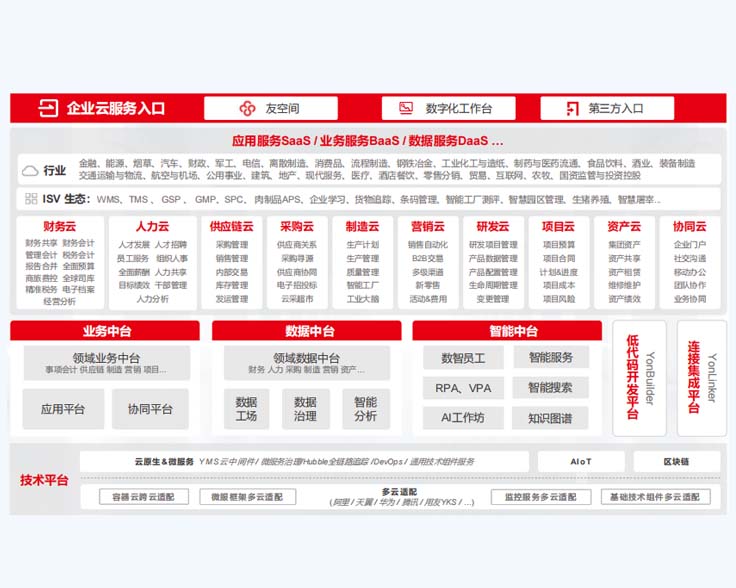The width and height of the screenshot is (736, 588).
Task: Click 库存管理 under 供应链云
Action: coord(232,285)
